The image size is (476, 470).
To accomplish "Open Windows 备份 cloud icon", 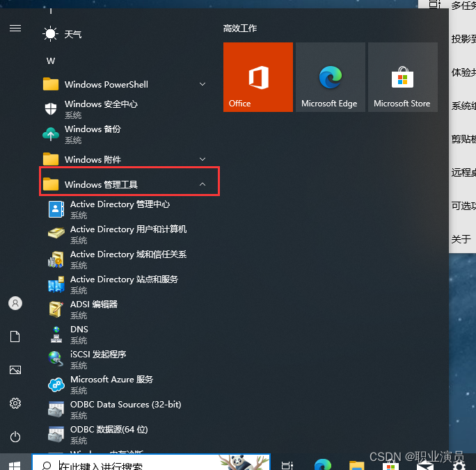I will tap(51, 133).
